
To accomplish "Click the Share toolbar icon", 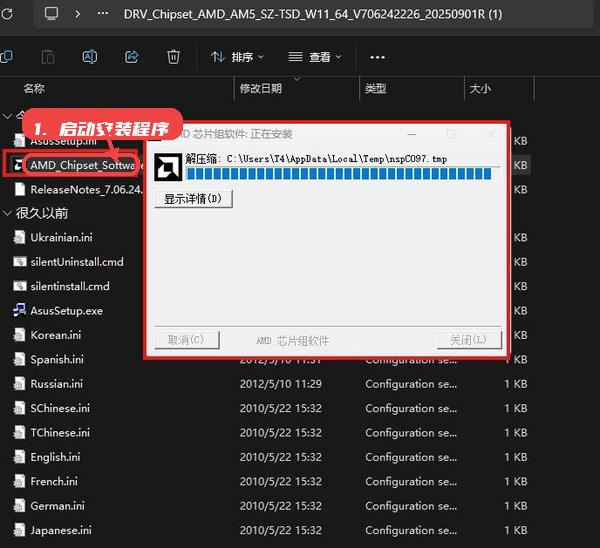I will (x=132, y=57).
